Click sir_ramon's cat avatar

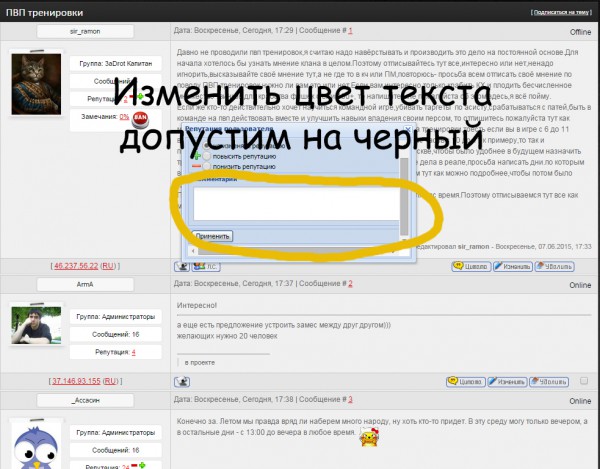[x=36, y=84]
